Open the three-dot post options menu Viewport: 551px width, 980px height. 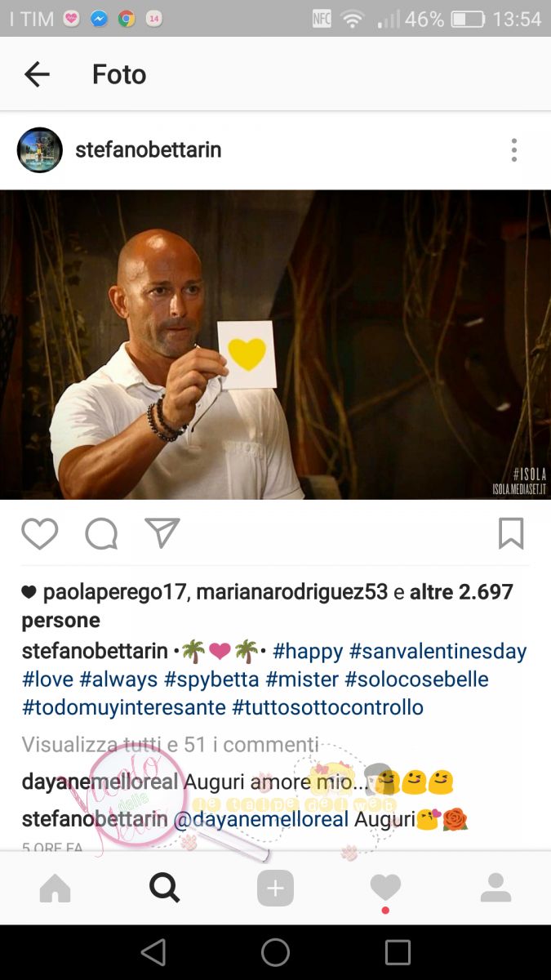click(x=513, y=150)
